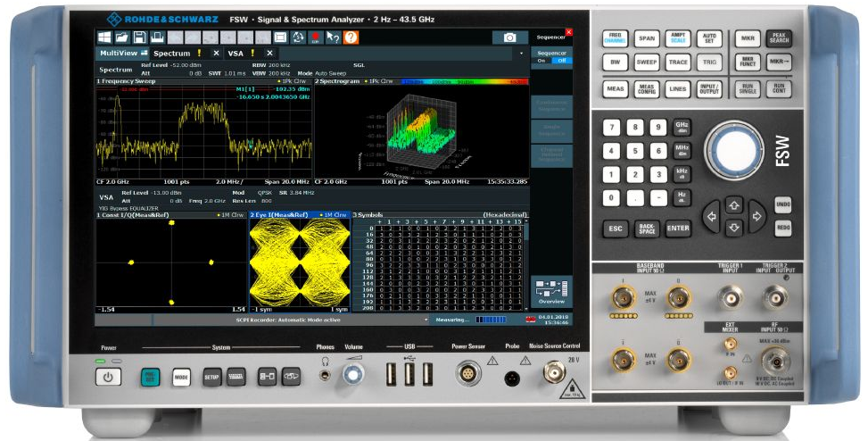868x441 pixels.
Task: Turn the Sequencer On
Action: [541, 61]
